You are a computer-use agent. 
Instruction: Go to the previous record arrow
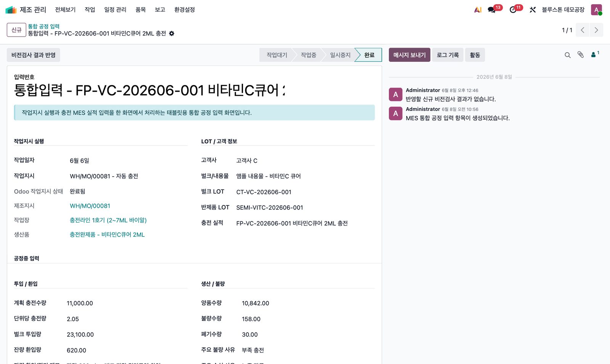[583, 30]
